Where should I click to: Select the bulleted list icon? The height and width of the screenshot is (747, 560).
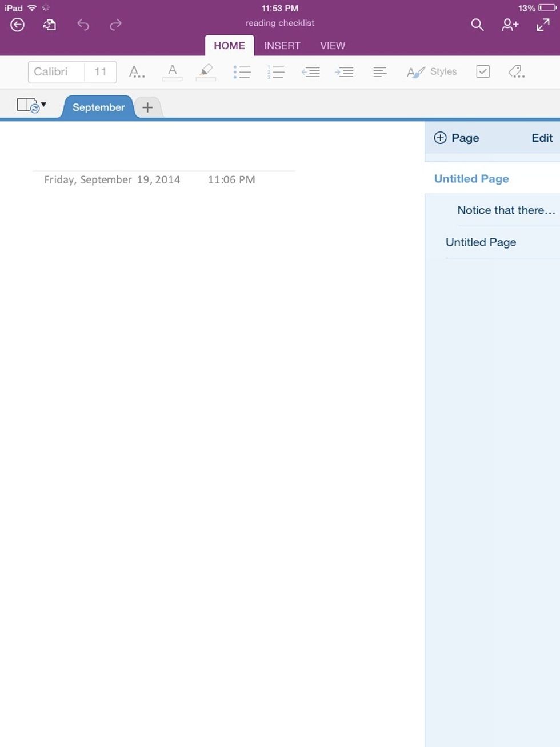[x=242, y=71]
